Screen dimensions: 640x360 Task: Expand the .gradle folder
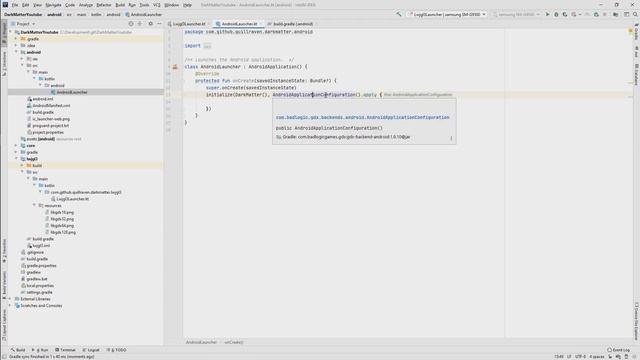click(x=17, y=39)
